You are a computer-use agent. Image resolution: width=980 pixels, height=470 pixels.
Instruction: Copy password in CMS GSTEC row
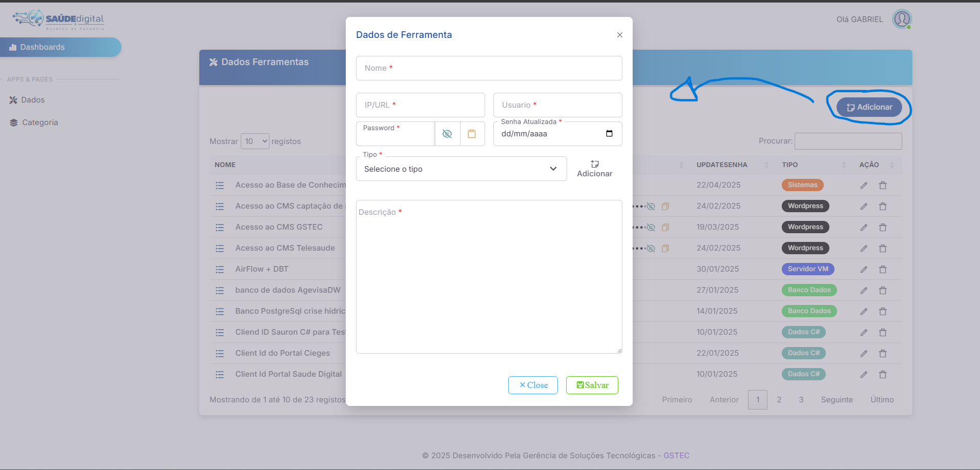[x=665, y=227]
